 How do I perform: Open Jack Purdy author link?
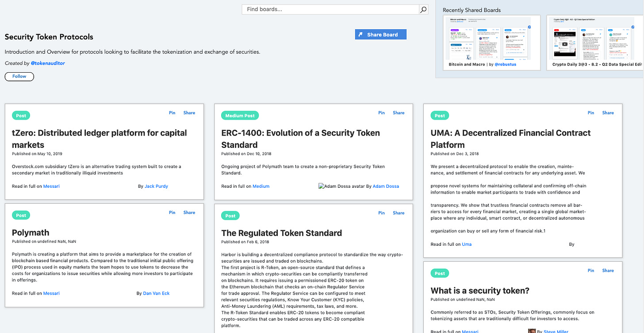click(x=156, y=186)
